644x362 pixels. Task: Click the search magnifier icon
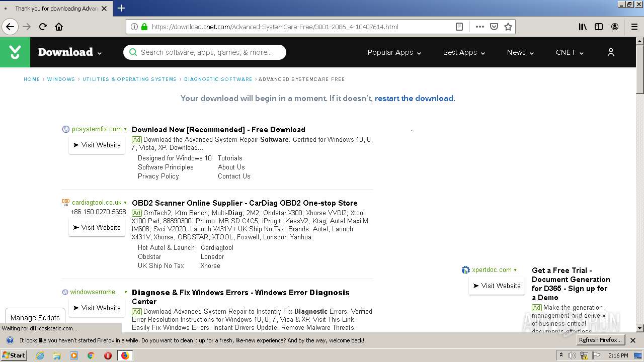[x=133, y=52]
